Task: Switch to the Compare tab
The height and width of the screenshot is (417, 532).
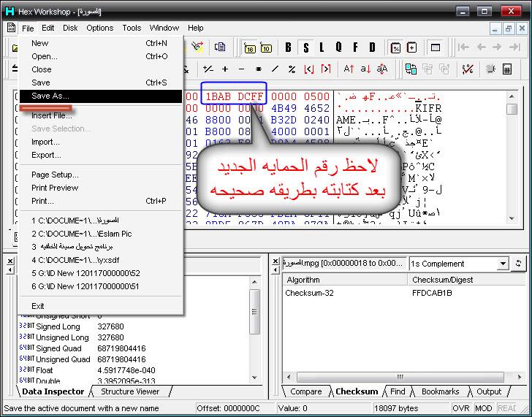Action: (305, 391)
